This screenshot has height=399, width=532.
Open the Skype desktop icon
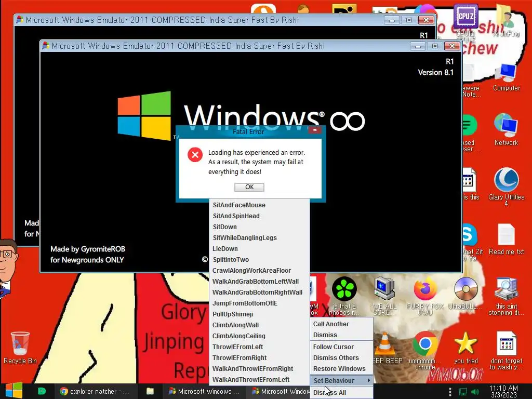[471, 242]
